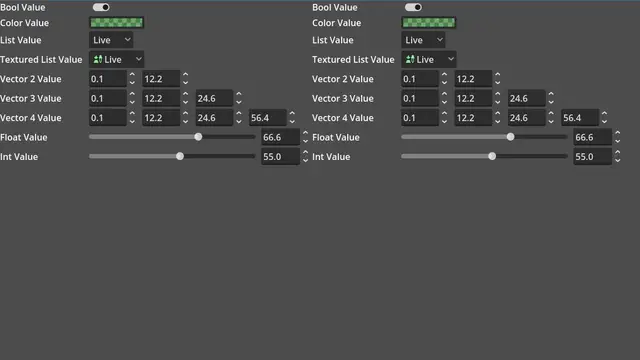Increment right Vector 3 Value third stepper

pyautogui.click(x=551, y=94)
